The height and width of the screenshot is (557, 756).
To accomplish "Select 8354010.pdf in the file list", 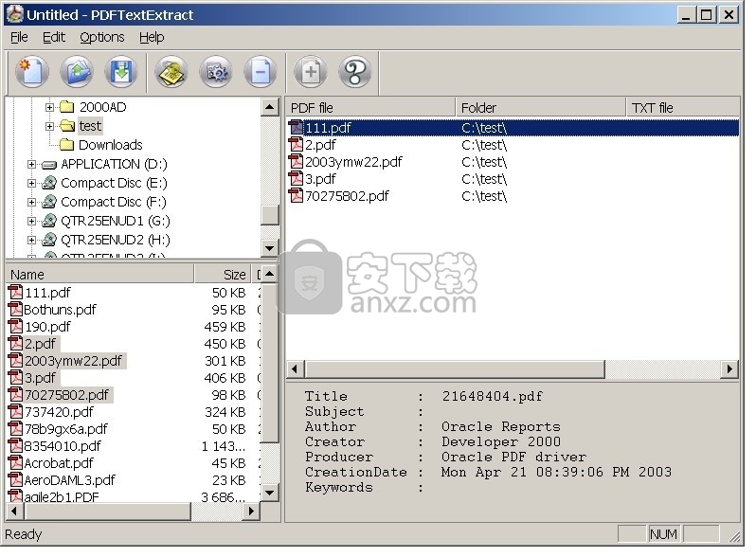I will (63, 446).
